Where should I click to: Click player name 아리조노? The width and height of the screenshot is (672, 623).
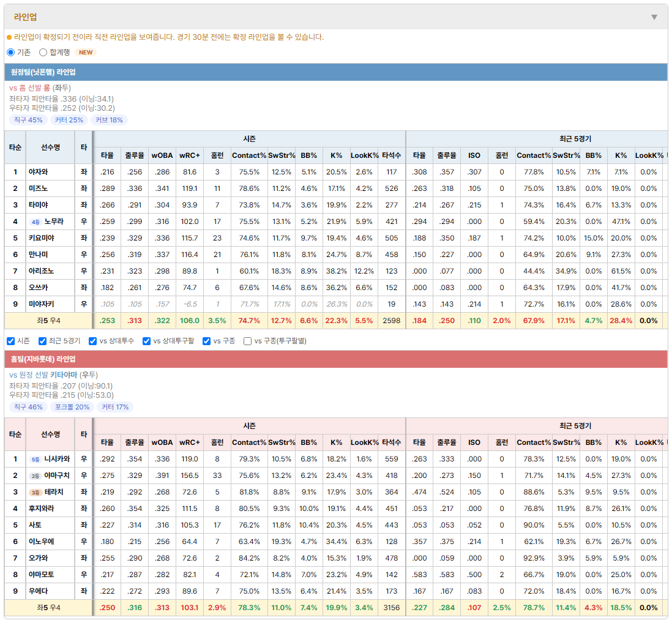pyautogui.click(x=42, y=271)
